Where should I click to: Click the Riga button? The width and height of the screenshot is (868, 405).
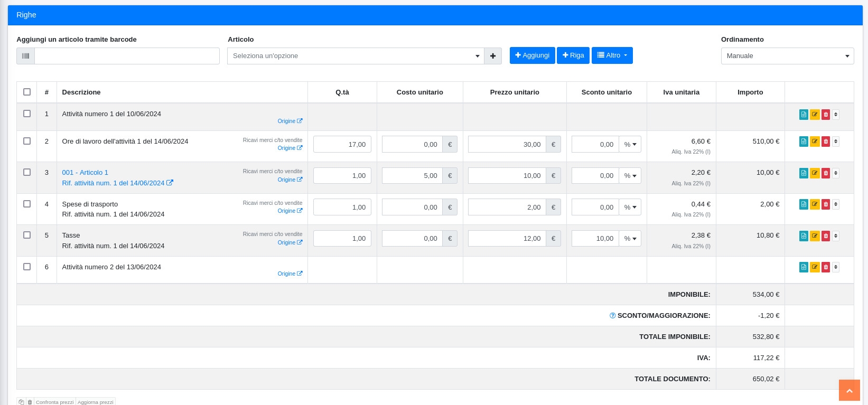573,55
